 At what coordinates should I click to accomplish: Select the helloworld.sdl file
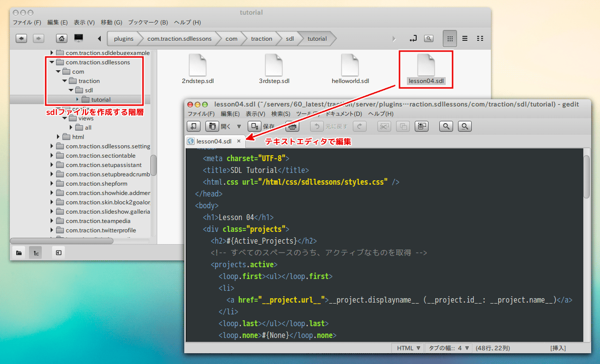click(x=350, y=69)
